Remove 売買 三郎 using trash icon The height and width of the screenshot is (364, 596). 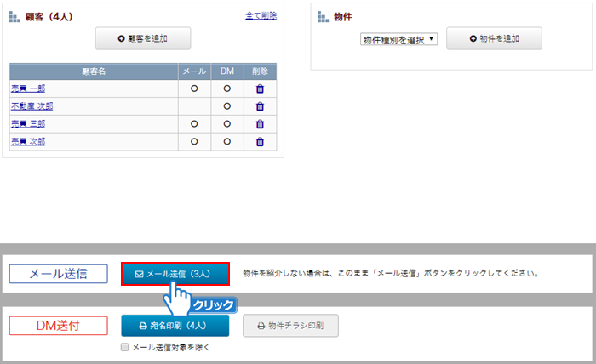[x=260, y=124]
